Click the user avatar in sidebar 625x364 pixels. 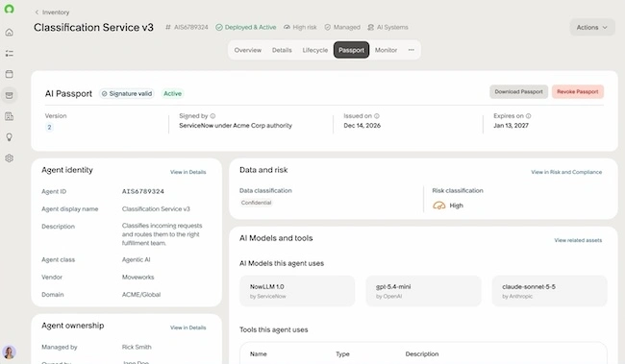(x=10, y=352)
